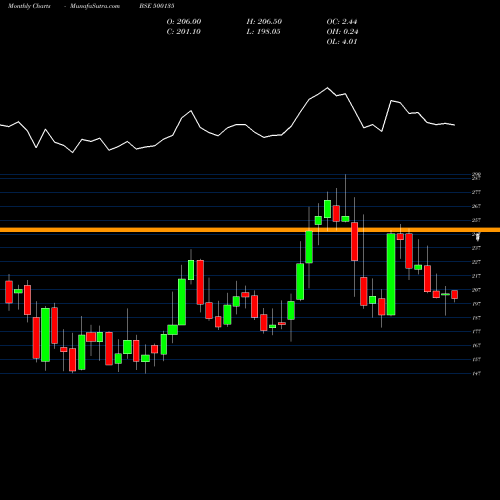Click the tallest green candlestick body

click(391, 274)
